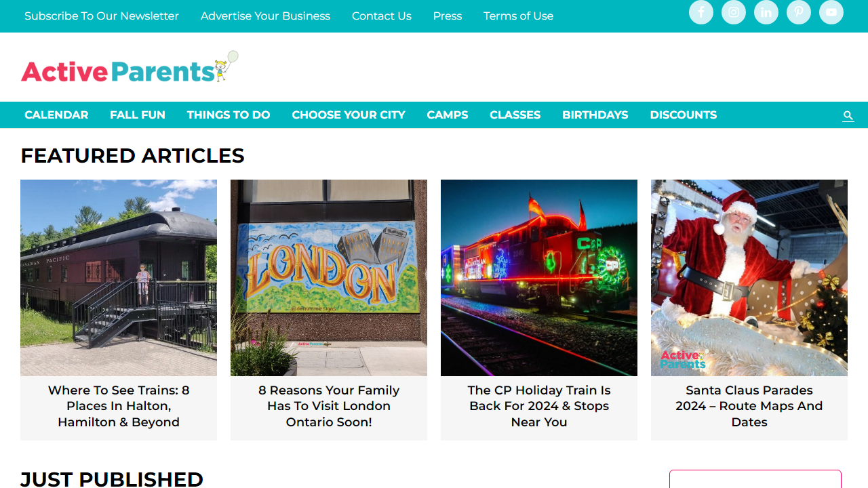
Task: Open the LinkedIn social icon
Action: (766, 12)
